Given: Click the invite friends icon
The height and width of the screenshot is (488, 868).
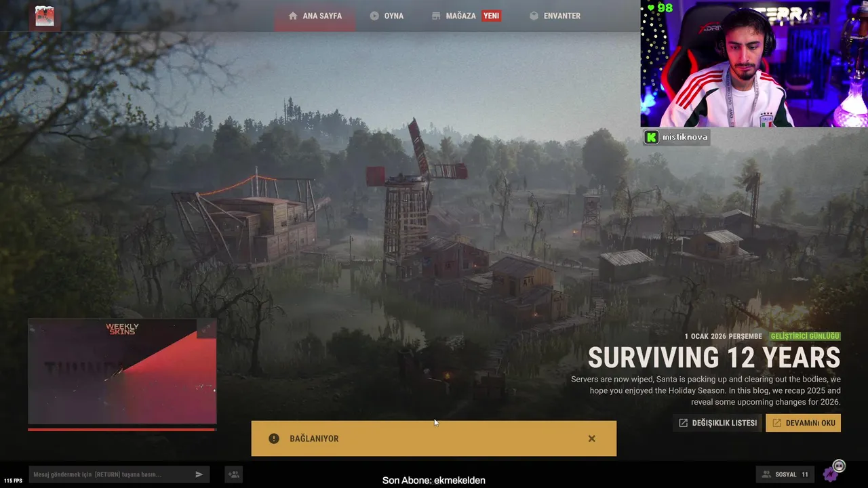Looking at the screenshot, I should point(233,474).
